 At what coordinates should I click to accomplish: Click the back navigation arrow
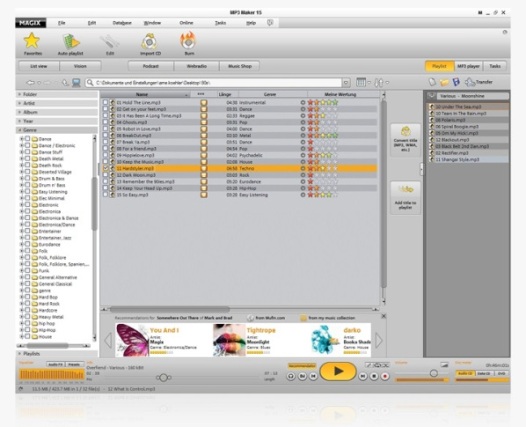pos(31,83)
